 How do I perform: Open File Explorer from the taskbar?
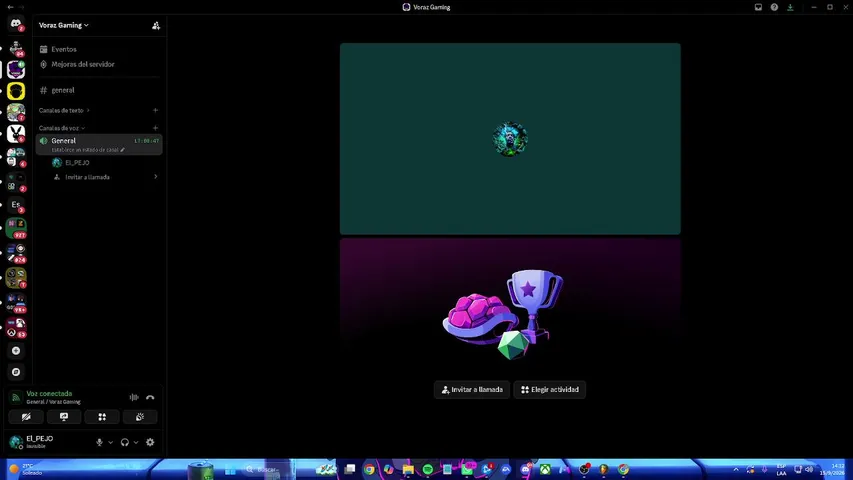pos(408,469)
